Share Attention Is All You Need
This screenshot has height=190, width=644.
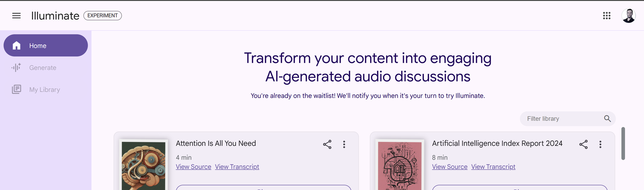(327, 144)
